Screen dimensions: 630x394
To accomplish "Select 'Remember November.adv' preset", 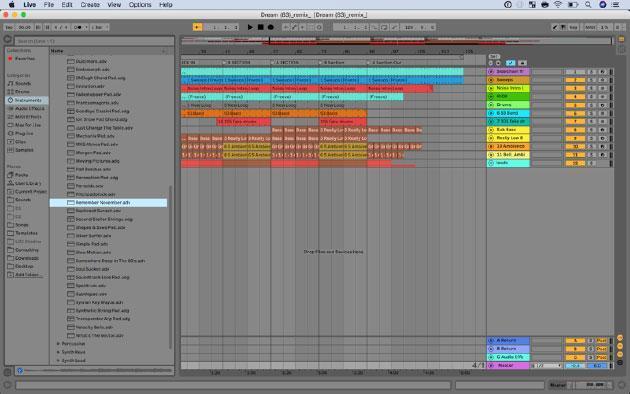I will [108, 202].
